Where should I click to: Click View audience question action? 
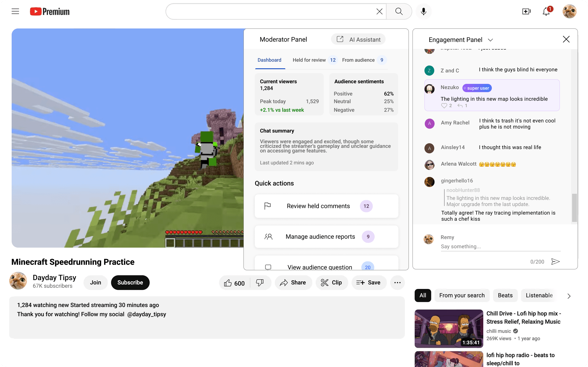coord(326,264)
